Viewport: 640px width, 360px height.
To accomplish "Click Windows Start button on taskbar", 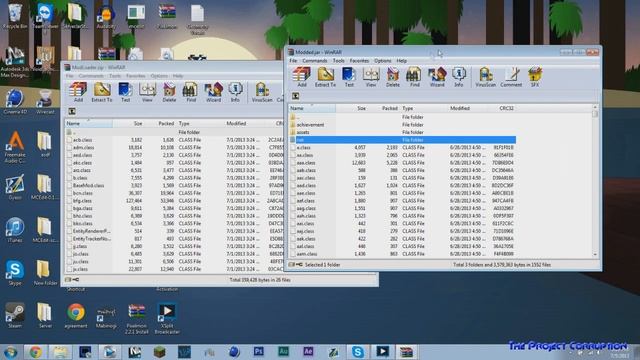I will click(x=10, y=352).
